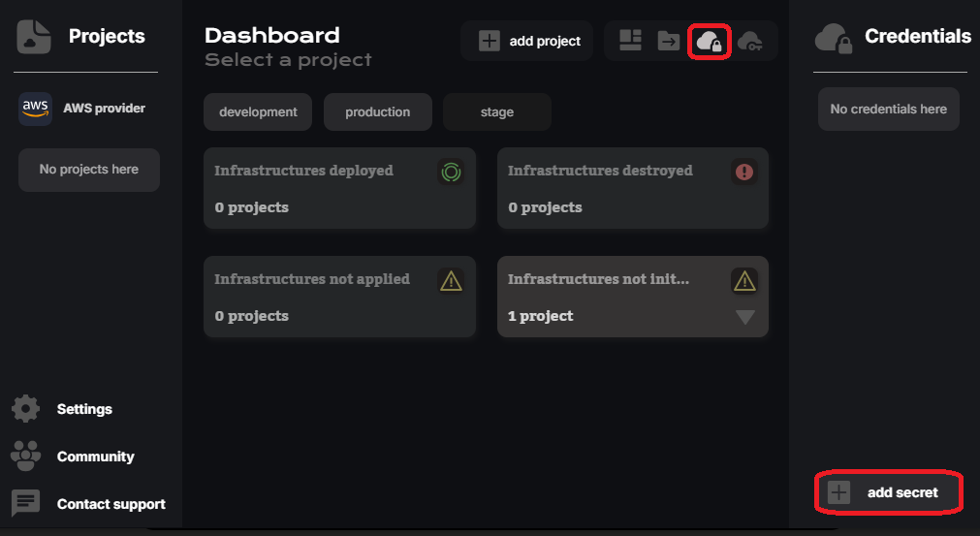The image size is (980, 536).
Task: Click the folder import arrow icon
Action: pos(669,41)
